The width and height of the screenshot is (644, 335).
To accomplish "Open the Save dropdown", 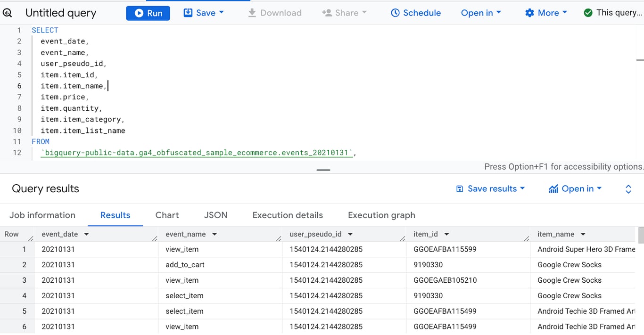I will point(204,13).
